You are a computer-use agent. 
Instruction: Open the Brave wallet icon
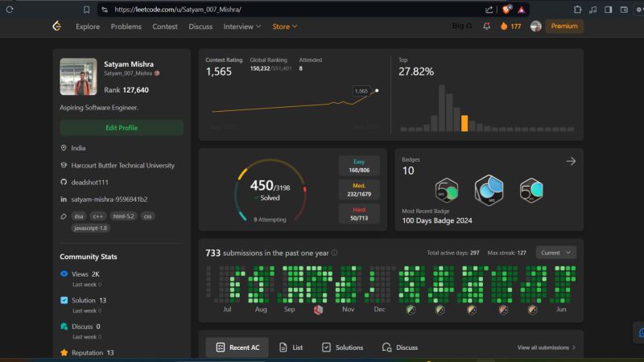(x=624, y=10)
